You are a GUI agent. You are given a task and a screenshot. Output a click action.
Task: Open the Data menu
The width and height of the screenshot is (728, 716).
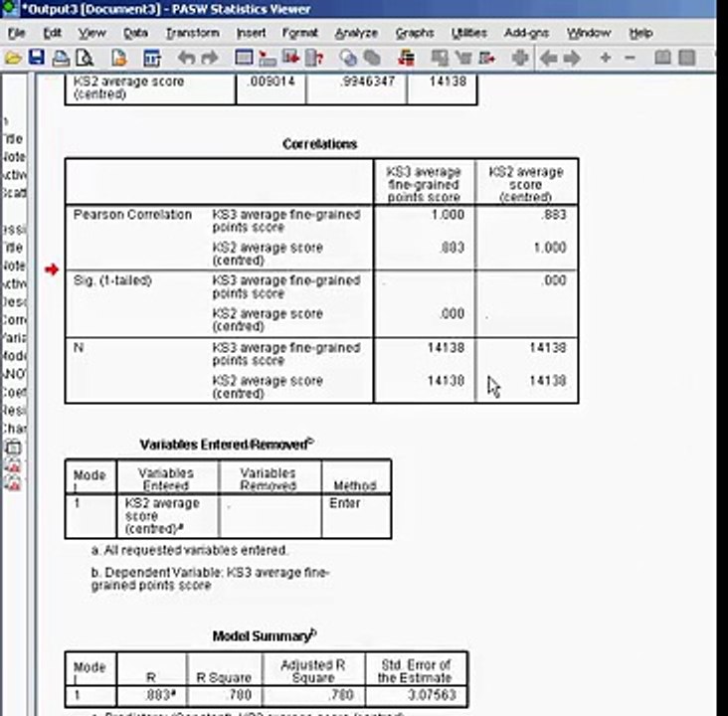[x=135, y=33]
